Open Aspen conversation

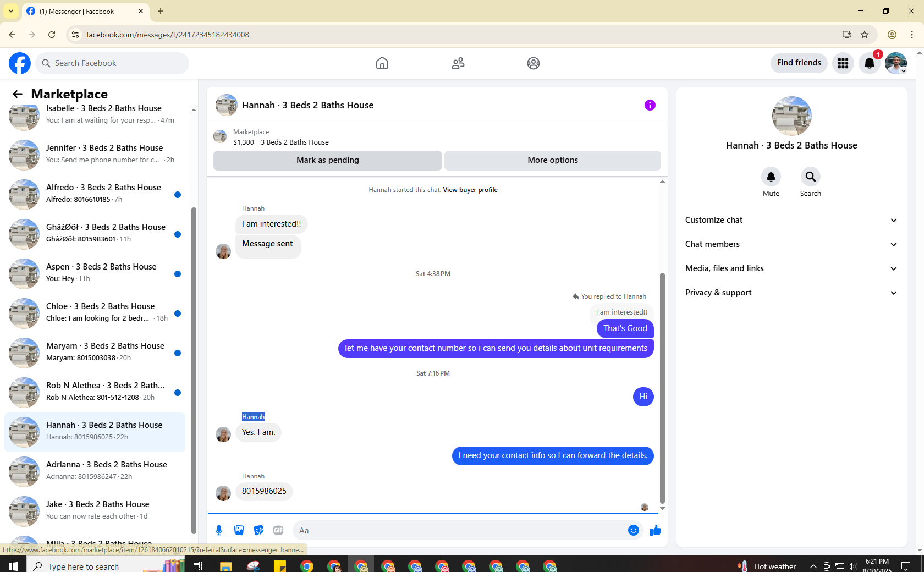point(95,273)
